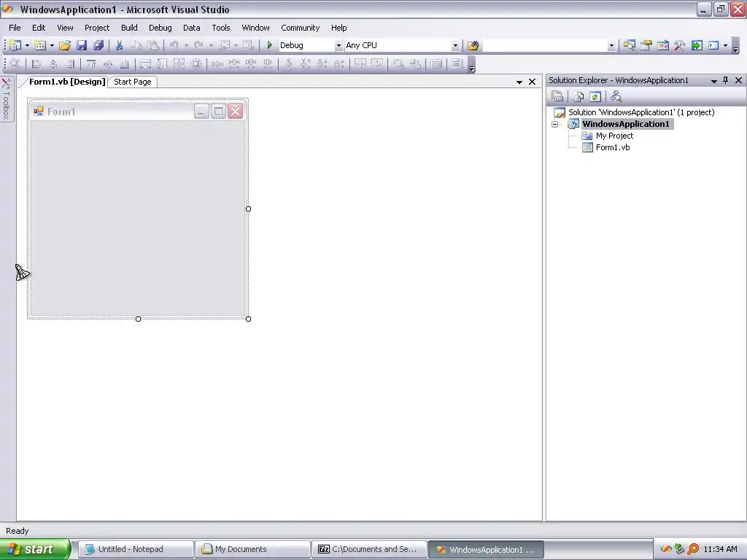Click the Align Bottoms layout icon

click(124, 64)
